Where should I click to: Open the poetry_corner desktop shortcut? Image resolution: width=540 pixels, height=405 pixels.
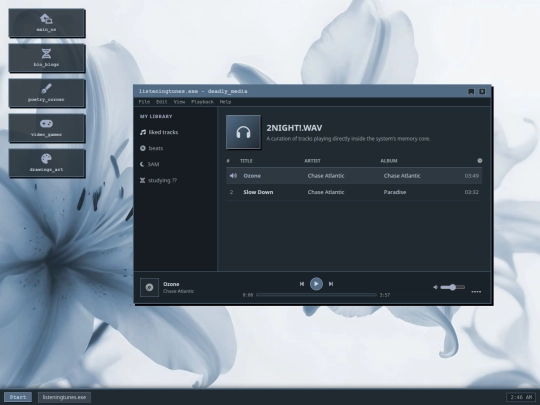[47, 93]
